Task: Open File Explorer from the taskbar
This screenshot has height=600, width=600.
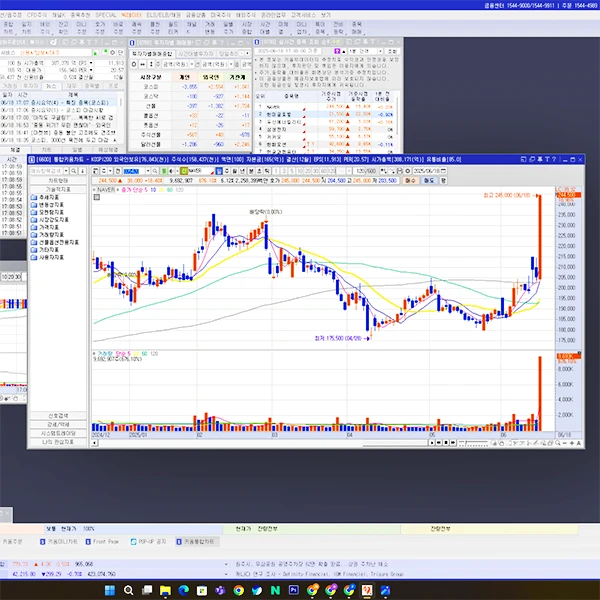Action: pyautogui.click(x=165, y=590)
